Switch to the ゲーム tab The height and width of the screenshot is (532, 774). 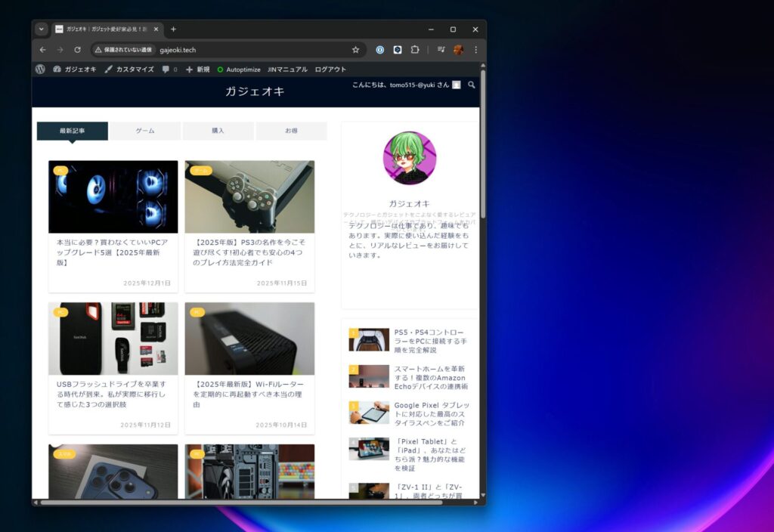point(145,131)
